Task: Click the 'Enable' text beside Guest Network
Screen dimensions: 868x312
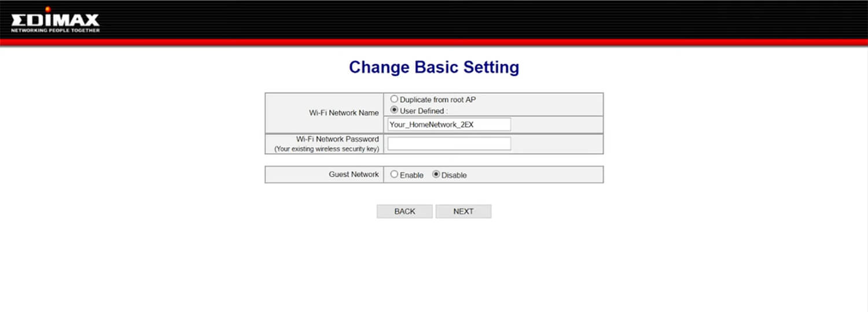Action: (x=411, y=175)
